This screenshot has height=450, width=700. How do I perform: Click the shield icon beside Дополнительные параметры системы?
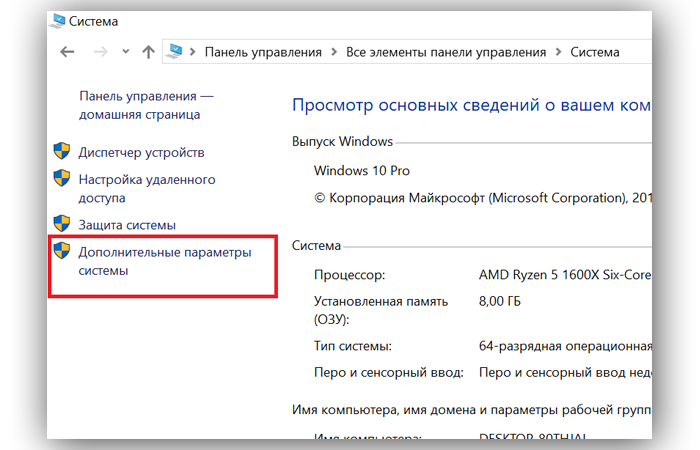[x=62, y=253]
